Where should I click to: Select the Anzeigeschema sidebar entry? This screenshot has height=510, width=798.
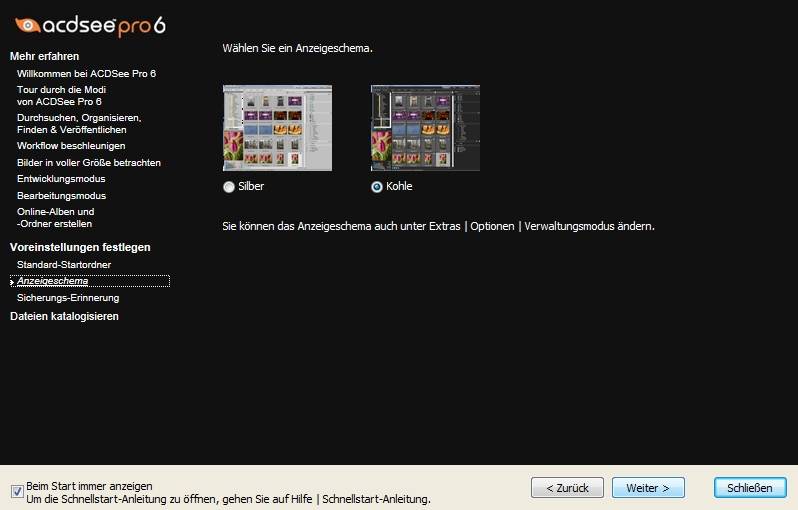click(90, 281)
